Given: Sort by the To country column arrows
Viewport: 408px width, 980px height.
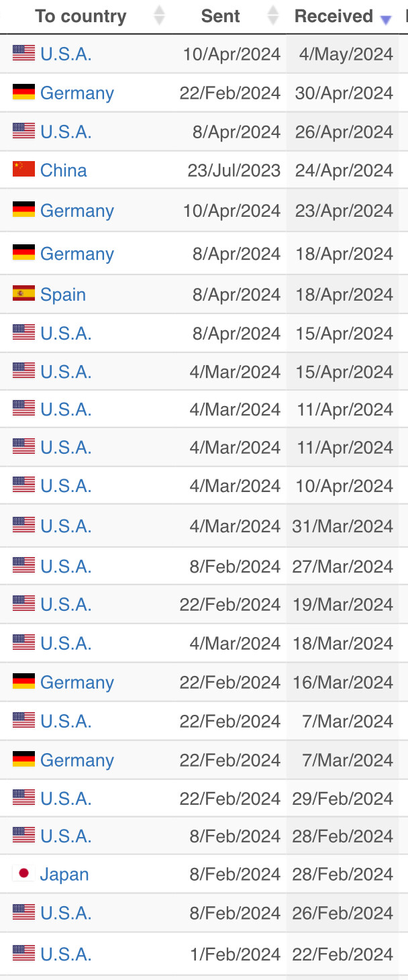Looking at the screenshot, I should [x=159, y=15].
